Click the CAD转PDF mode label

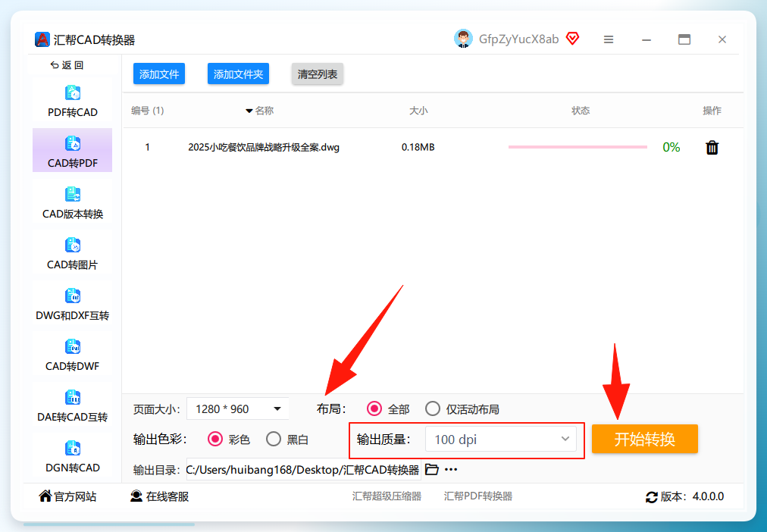click(x=73, y=164)
